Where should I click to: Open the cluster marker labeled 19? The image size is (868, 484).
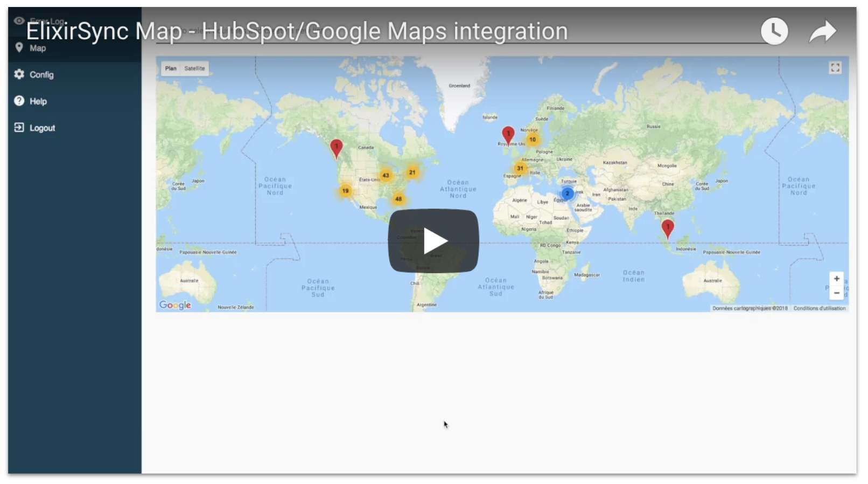tap(346, 191)
